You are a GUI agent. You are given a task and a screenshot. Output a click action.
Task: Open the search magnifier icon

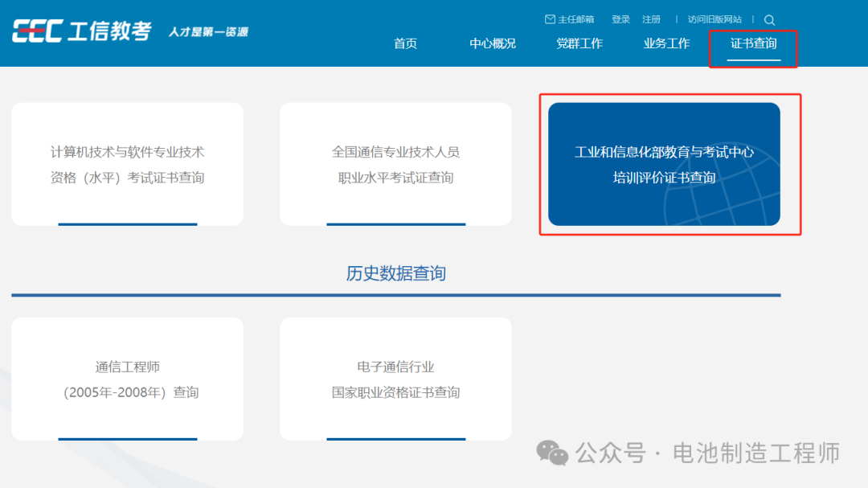tap(769, 20)
